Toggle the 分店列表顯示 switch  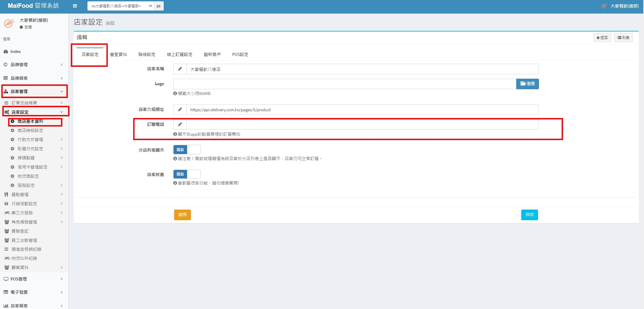[187, 150]
